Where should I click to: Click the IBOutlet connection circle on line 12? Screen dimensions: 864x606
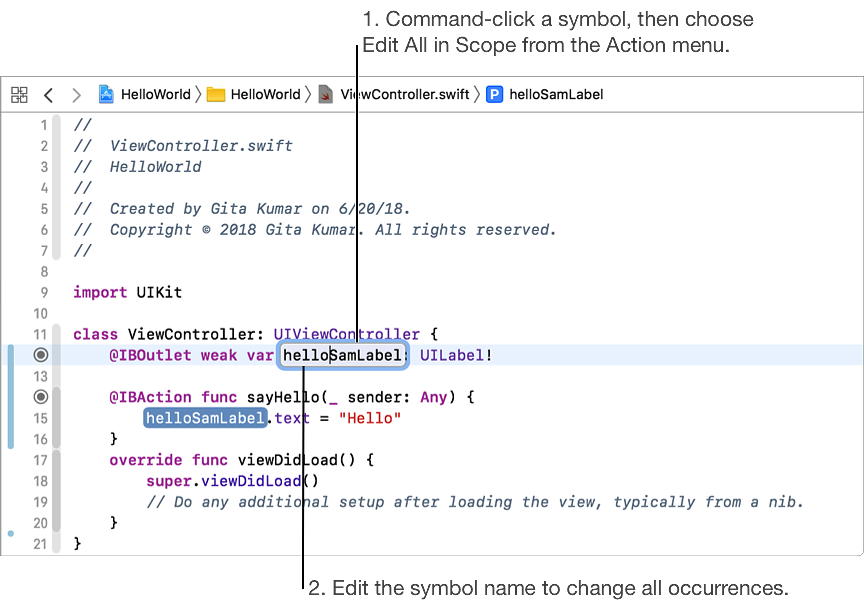[41, 355]
